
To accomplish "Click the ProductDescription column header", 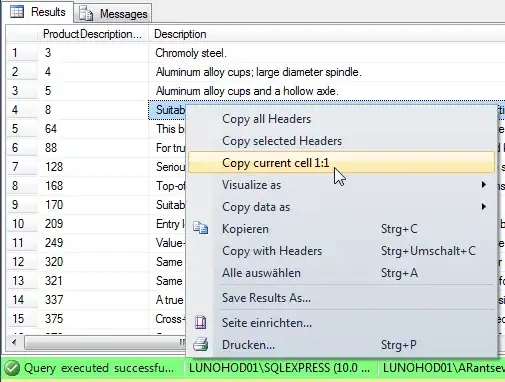I will (x=93, y=34).
